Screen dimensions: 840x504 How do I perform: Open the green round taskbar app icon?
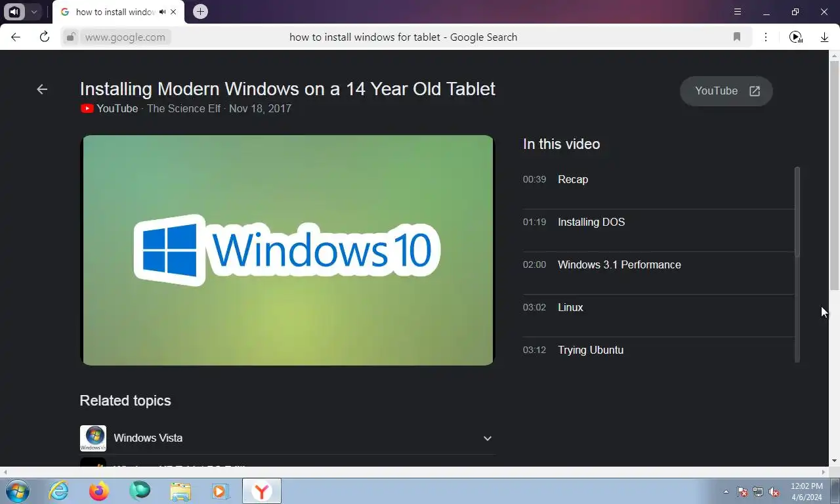140,491
